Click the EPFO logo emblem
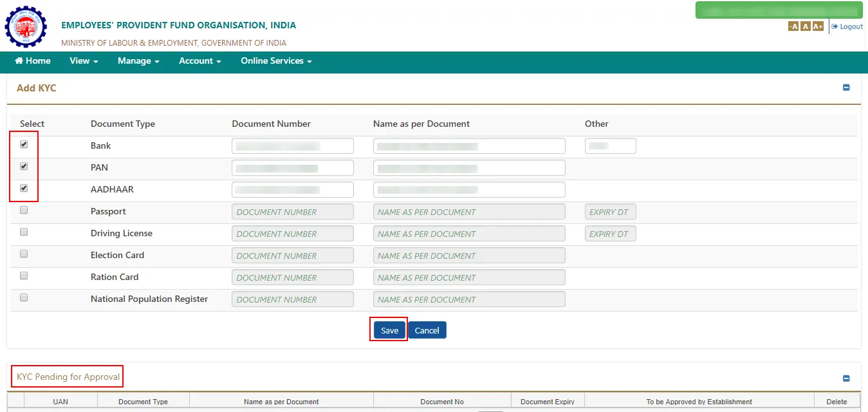 tap(26, 27)
